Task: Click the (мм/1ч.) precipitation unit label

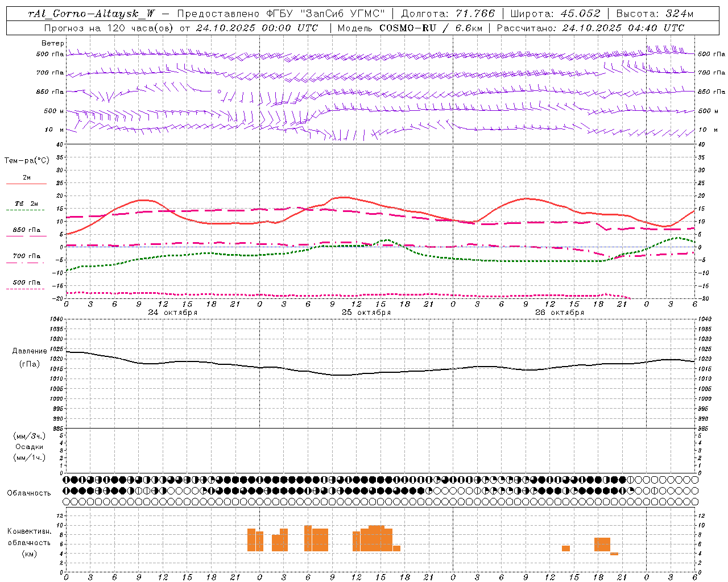Action: (x=30, y=458)
